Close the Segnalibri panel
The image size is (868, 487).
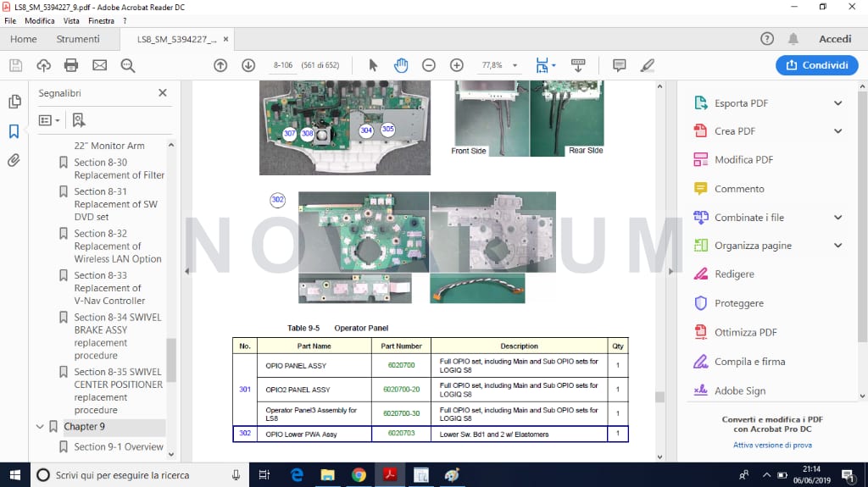[162, 93]
